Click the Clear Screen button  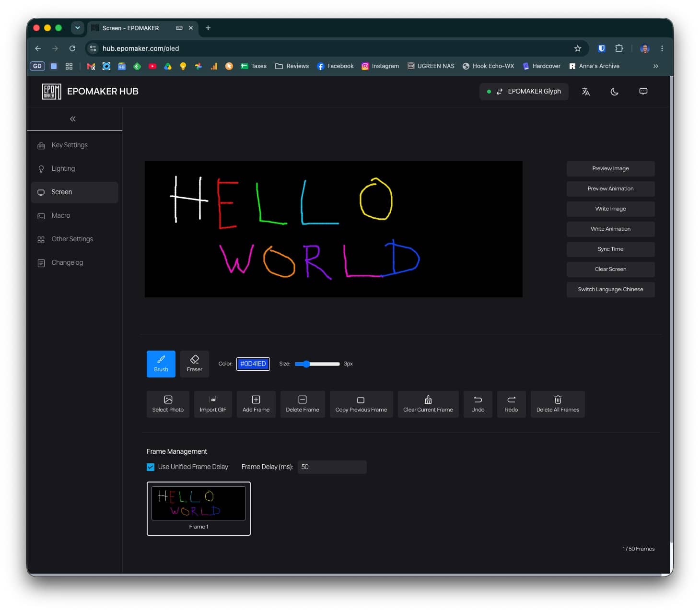(x=610, y=269)
